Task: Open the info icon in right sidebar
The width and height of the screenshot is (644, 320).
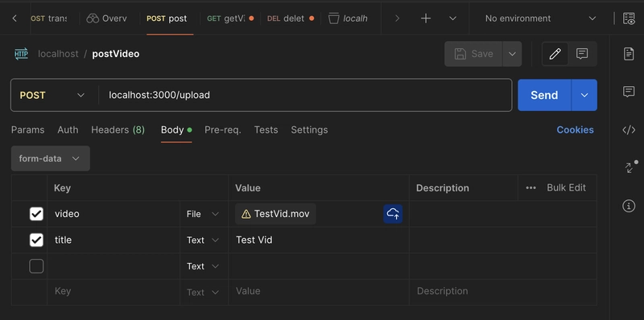Action: [x=629, y=206]
